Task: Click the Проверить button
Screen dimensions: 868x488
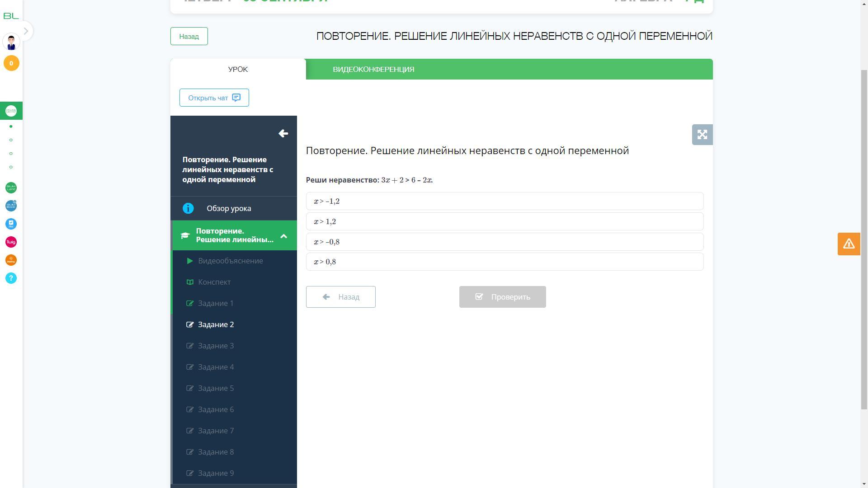Action: point(503,297)
